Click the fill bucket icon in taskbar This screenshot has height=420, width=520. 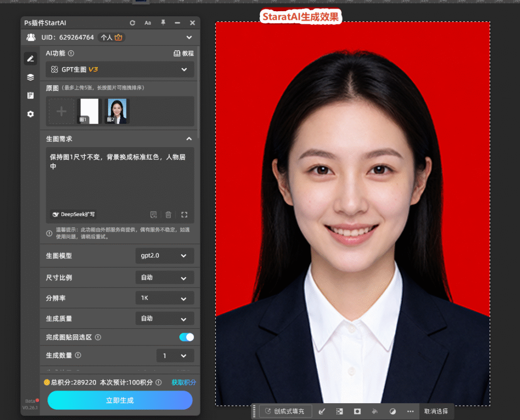click(375, 411)
